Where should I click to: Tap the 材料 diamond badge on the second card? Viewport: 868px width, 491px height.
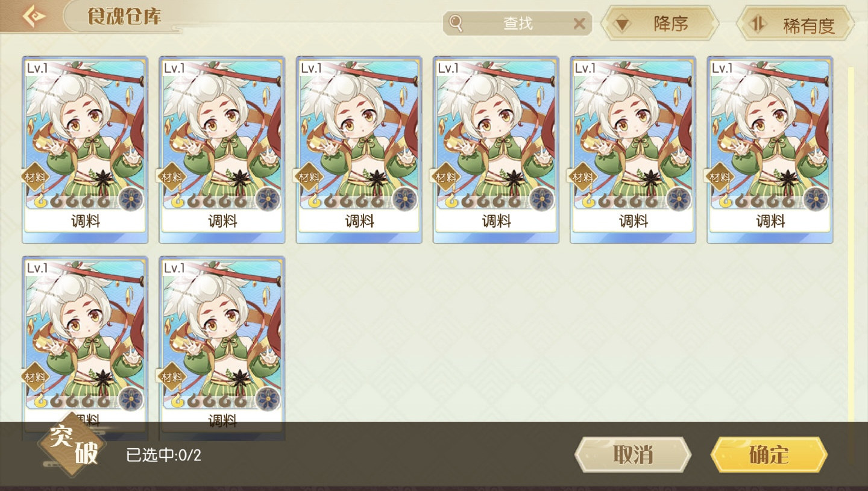point(171,177)
